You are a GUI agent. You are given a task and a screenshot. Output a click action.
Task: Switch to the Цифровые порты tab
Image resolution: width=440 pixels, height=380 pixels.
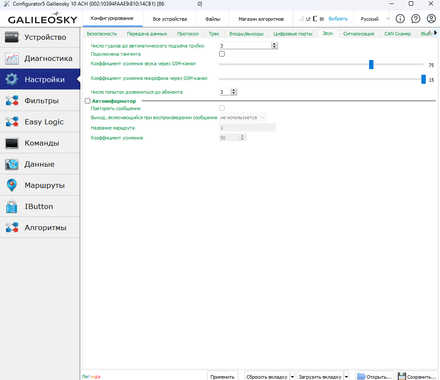(293, 34)
